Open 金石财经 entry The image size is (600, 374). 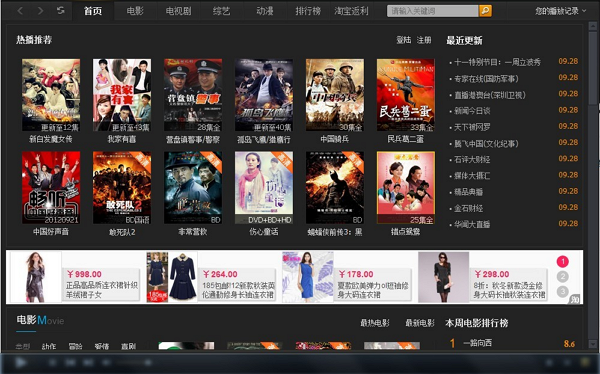click(x=468, y=208)
